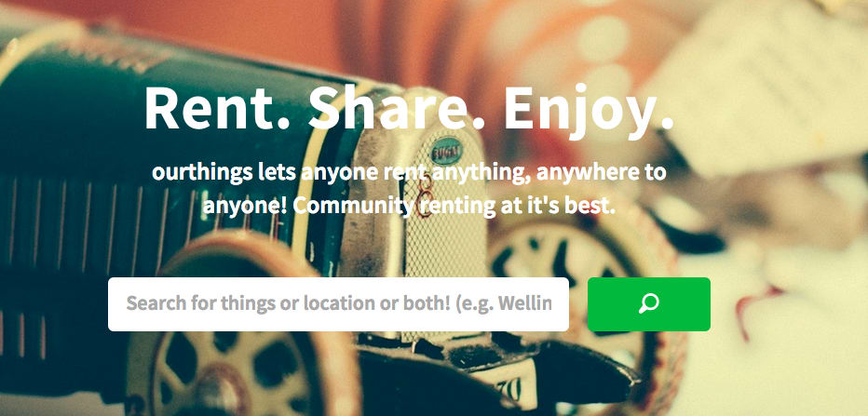Click 'Community renting at it's best' text
The image size is (868, 416).
click(454, 207)
